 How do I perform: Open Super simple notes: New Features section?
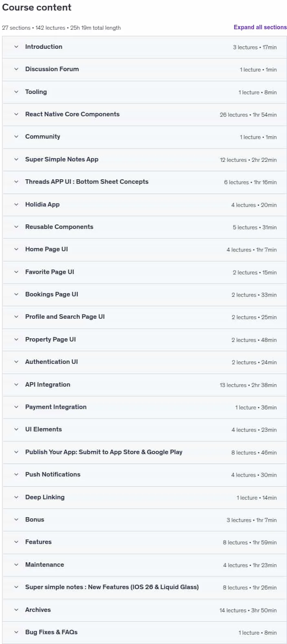(145, 587)
